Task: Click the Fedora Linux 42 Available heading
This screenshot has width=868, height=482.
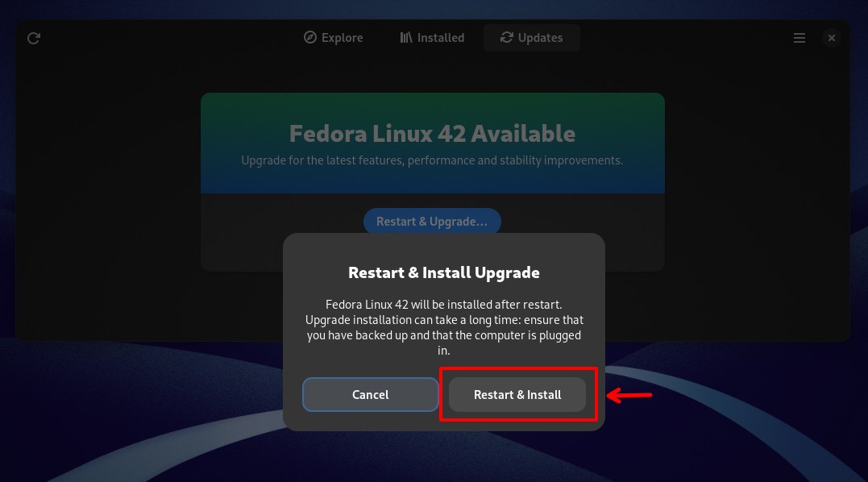Action: pyautogui.click(x=432, y=133)
